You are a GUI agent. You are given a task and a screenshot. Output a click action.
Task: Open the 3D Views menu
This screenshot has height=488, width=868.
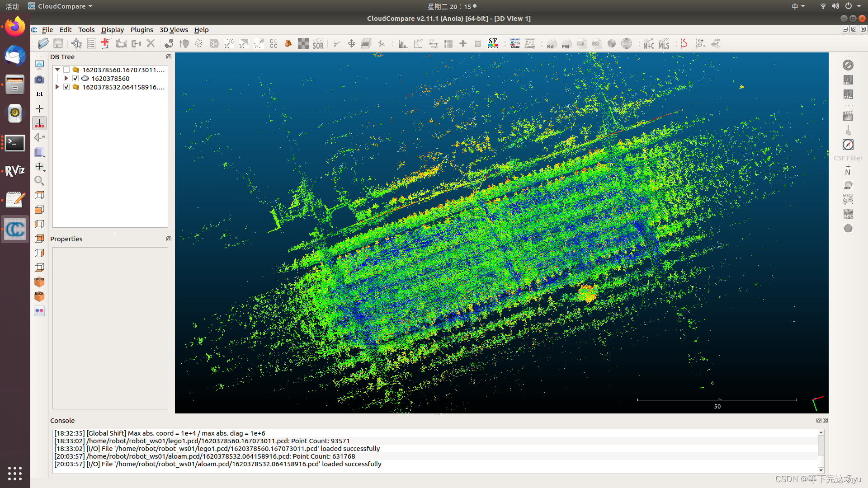(174, 30)
